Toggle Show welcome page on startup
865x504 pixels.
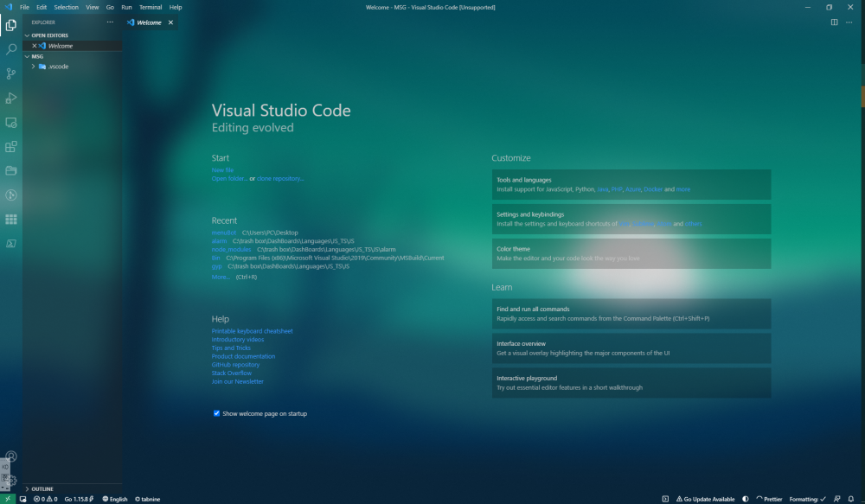point(217,413)
